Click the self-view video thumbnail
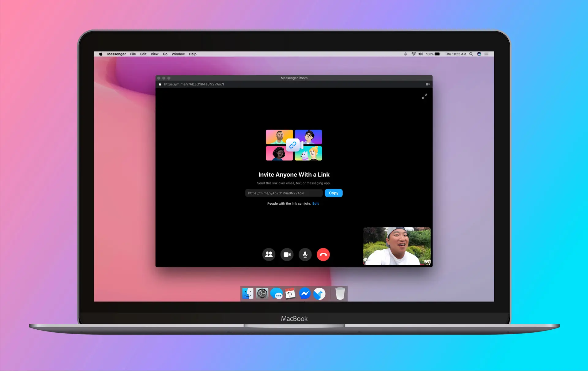Viewport: 588px width, 371px height. point(397,246)
